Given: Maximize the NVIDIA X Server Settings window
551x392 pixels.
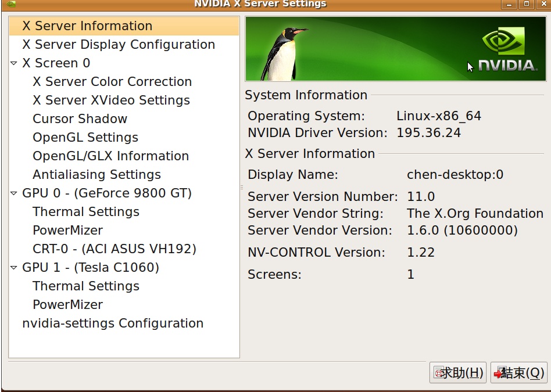Looking at the screenshot, I should pos(527,4).
